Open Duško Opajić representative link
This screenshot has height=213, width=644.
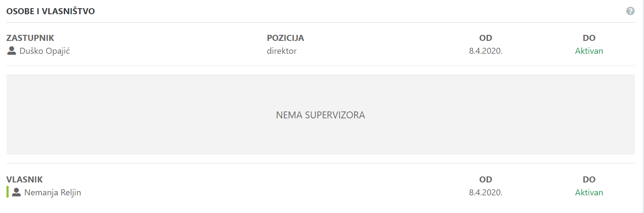(45, 51)
